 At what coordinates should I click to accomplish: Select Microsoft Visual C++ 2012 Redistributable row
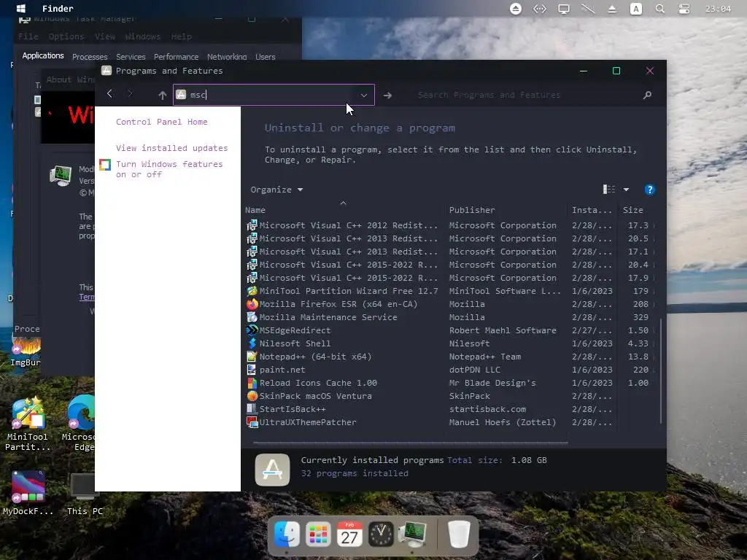point(449,225)
